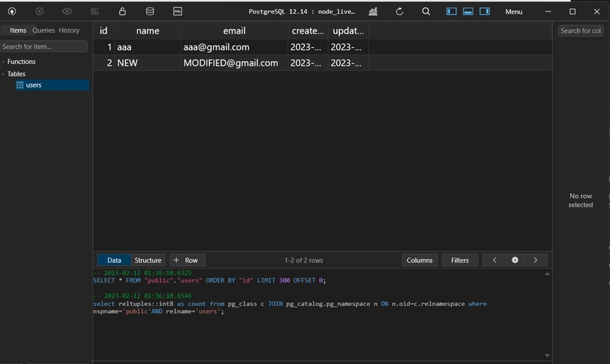This screenshot has width=610, height=364.
Task: Switch to the Structure tab
Action: pos(148,260)
